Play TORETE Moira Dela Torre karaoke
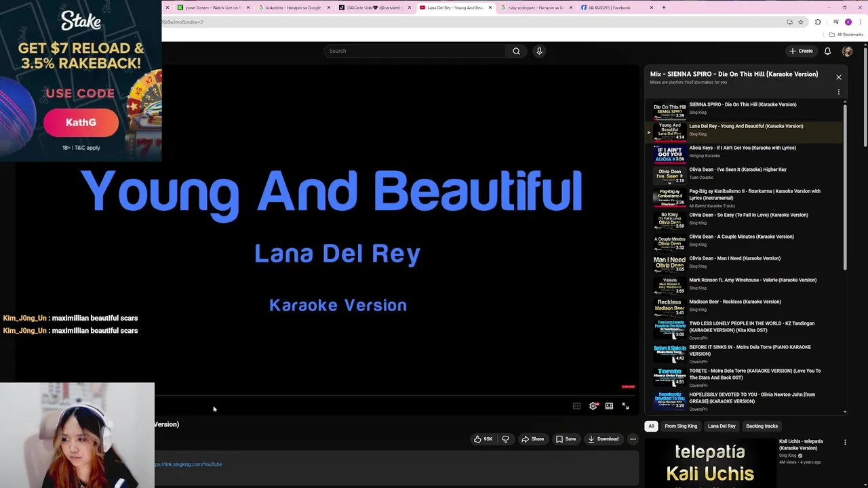This screenshot has height=488, width=868. point(745,378)
